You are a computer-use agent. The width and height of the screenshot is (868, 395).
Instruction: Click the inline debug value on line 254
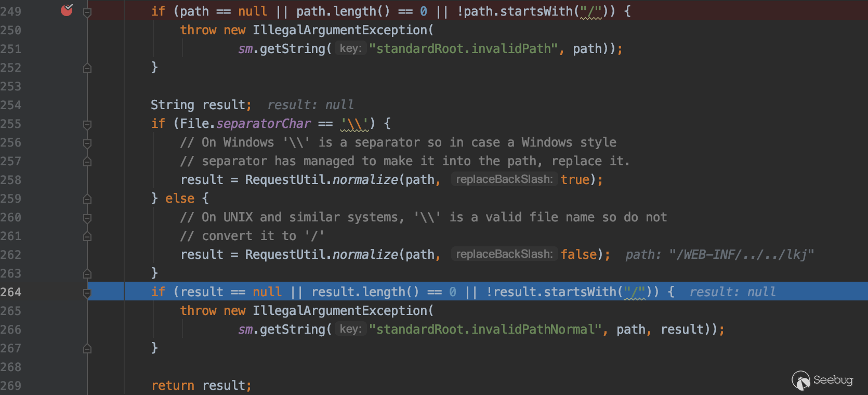pyautogui.click(x=311, y=105)
